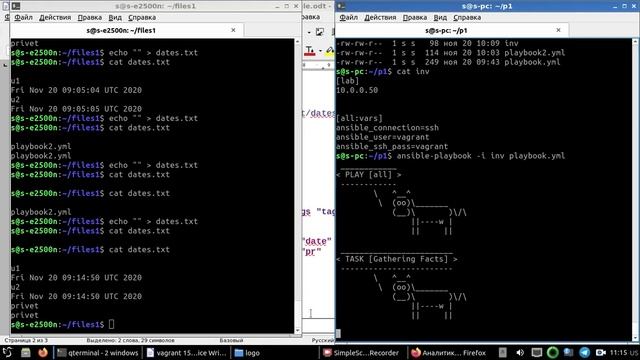640x360 pixels.
Task: Open the start menu icon on the taskbar
Action: pyautogui.click(x=7, y=352)
